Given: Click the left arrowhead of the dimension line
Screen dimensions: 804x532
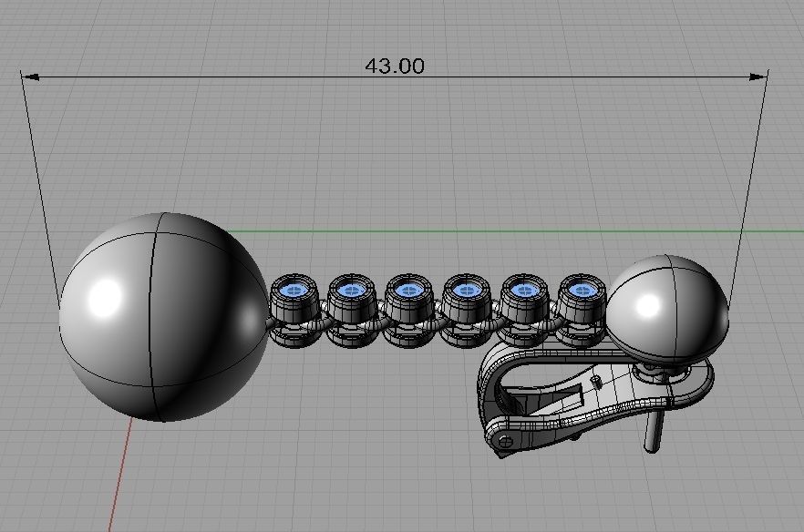Looking at the screenshot, I should tap(30, 77).
